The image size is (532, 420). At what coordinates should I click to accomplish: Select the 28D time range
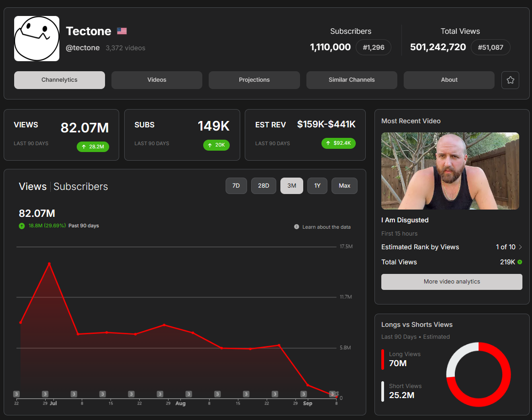(263, 186)
